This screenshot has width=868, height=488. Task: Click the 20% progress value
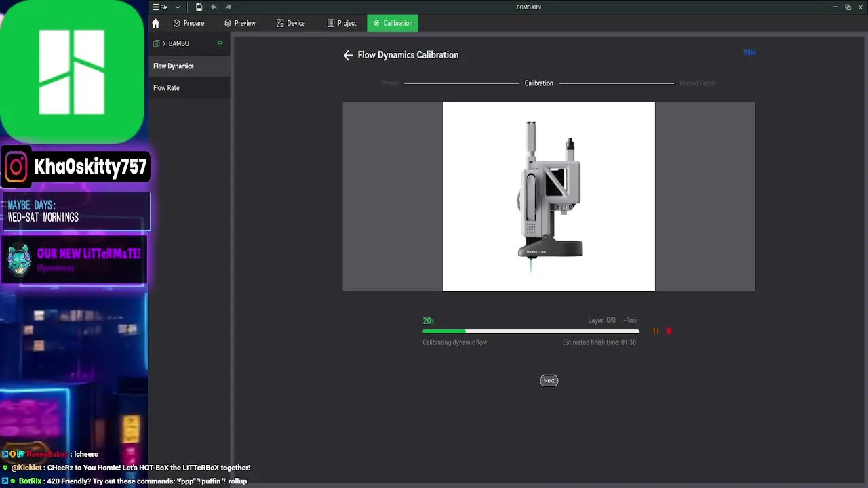coord(428,321)
